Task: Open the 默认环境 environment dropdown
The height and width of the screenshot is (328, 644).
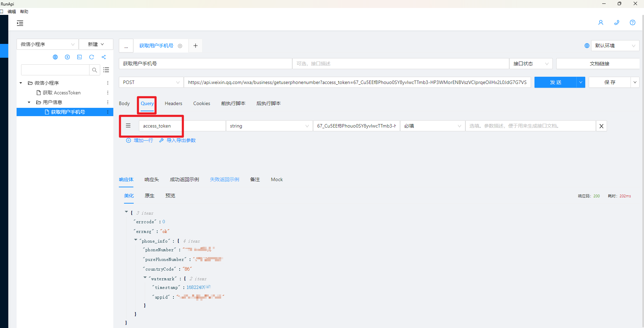Action: (x=615, y=46)
